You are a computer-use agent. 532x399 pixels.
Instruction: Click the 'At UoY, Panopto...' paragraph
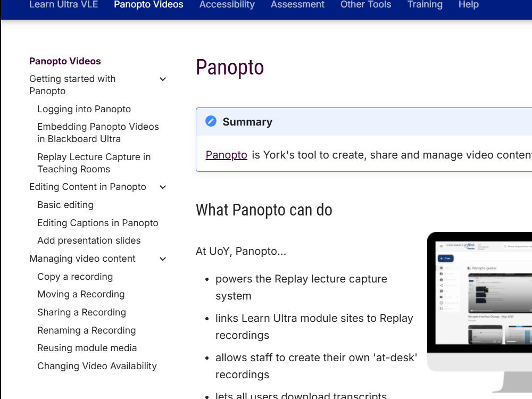pyautogui.click(x=241, y=252)
